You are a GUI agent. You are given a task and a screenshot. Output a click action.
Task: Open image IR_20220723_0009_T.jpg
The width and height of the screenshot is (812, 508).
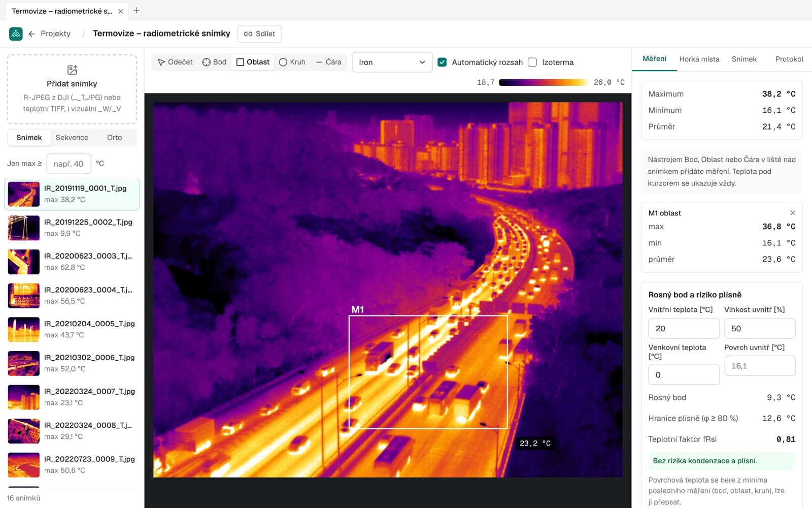pos(72,465)
